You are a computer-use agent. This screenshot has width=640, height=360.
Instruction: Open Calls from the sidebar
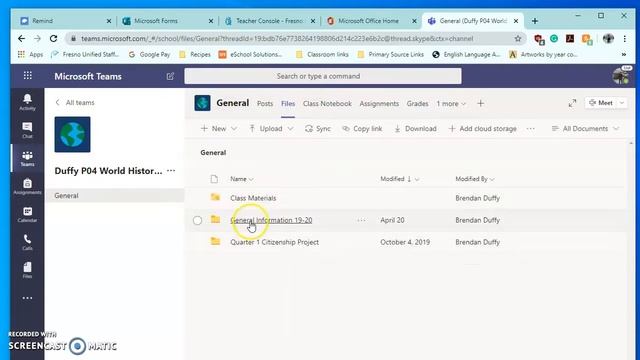pos(27,242)
